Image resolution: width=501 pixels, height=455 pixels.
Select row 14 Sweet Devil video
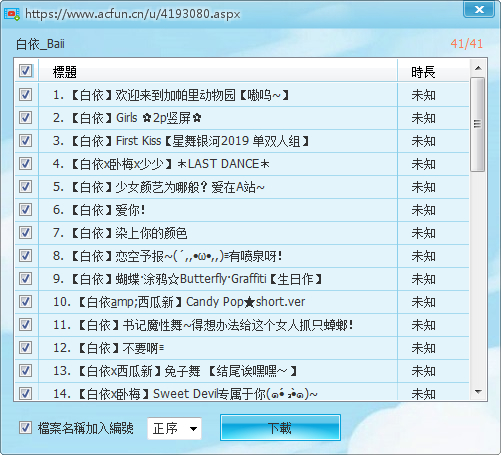[242, 392]
